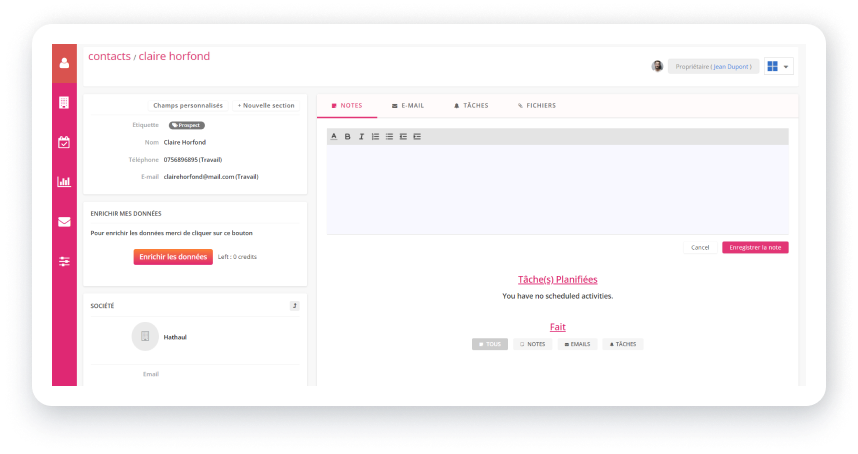This screenshot has height=454, width=858.
Task: Click the SOCIÉTÉ section header
Action: click(x=102, y=306)
